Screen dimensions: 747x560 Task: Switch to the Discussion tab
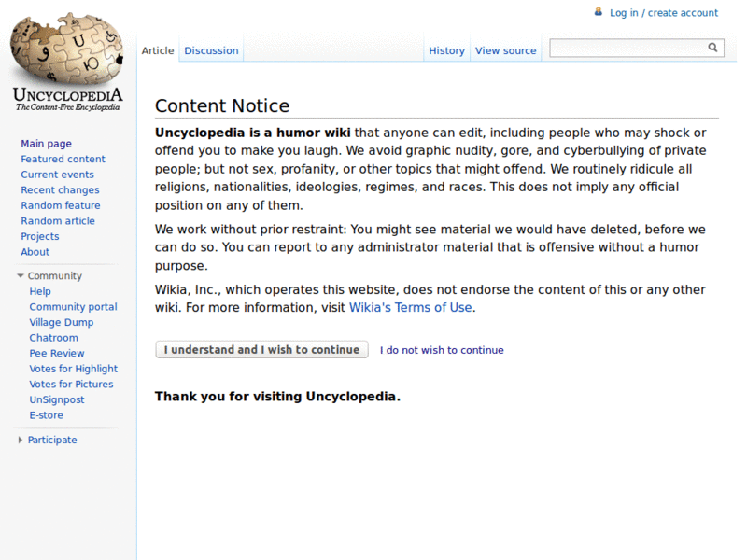pos(211,50)
